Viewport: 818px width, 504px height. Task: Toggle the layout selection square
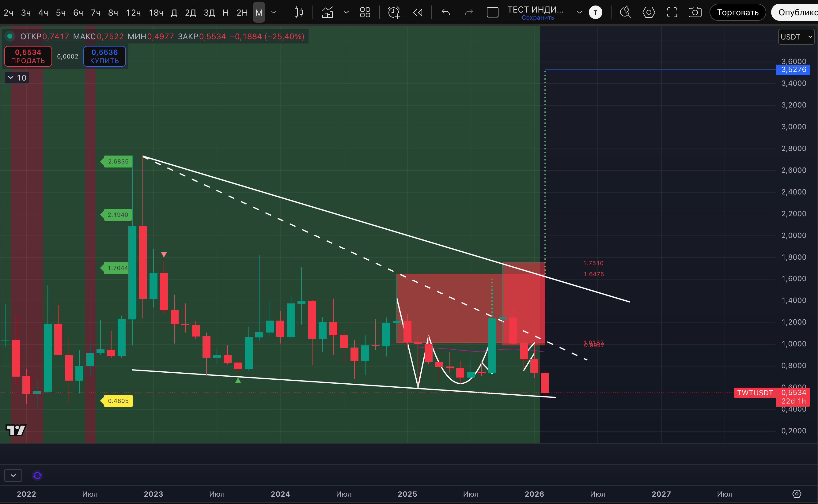click(x=492, y=13)
